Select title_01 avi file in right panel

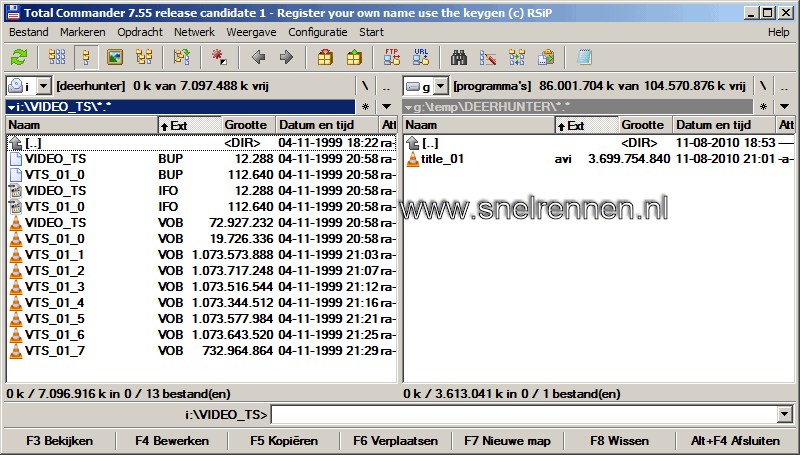tap(599, 159)
